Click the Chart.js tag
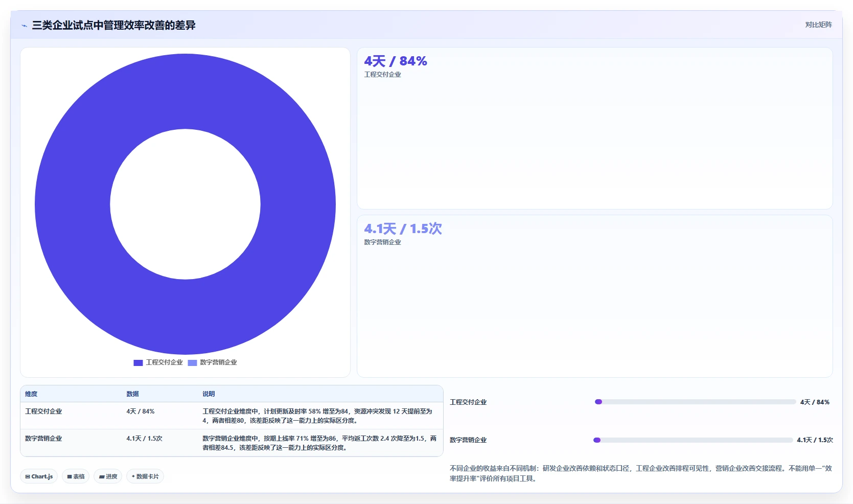 coord(39,476)
